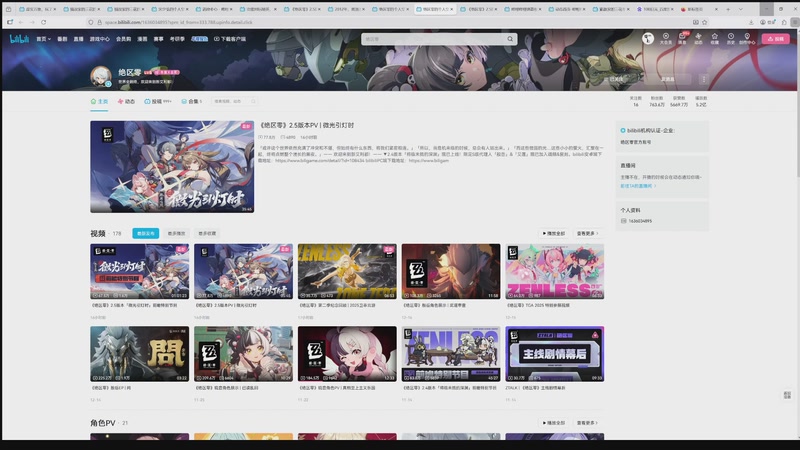Click the bilibili logo in header
800x450 pixels.
[x=19, y=39]
